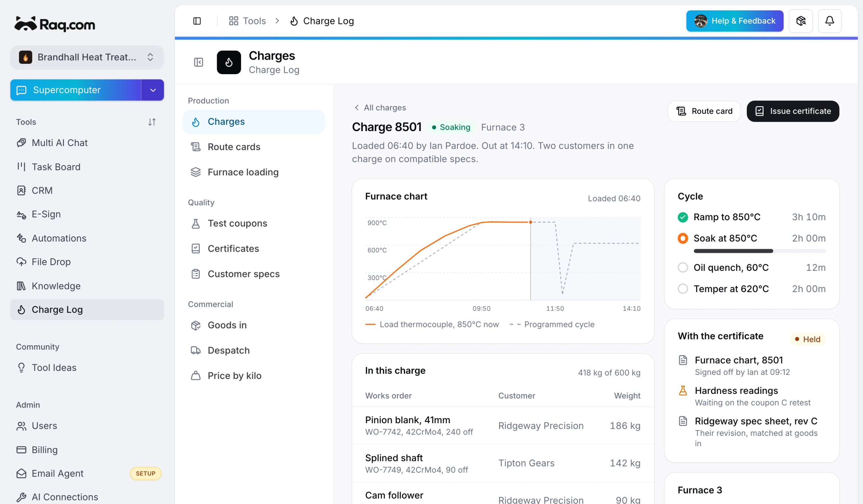Open the Pinion blank, 41mm works order row
This screenshot has width=863, height=504.
pos(503,425)
